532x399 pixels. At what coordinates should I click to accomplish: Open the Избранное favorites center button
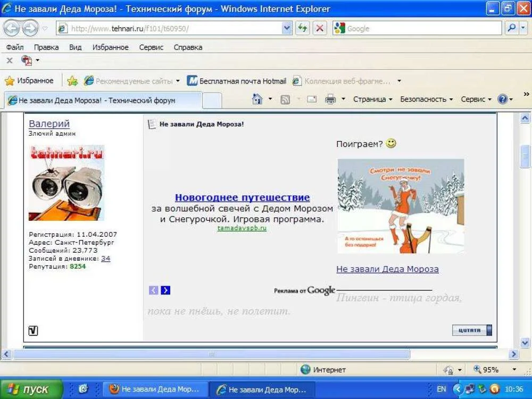(29, 81)
